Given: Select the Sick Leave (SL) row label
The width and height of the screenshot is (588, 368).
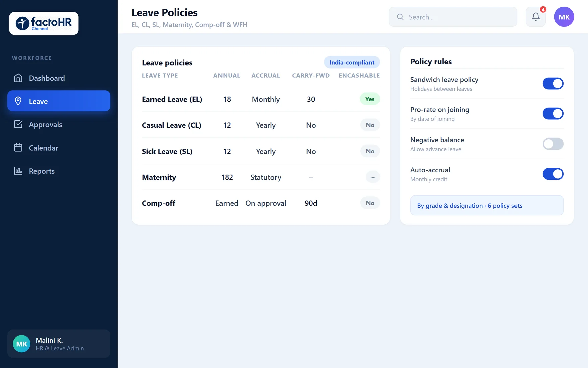Looking at the screenshot, I should pyautogui.click(x=167, y=151).
